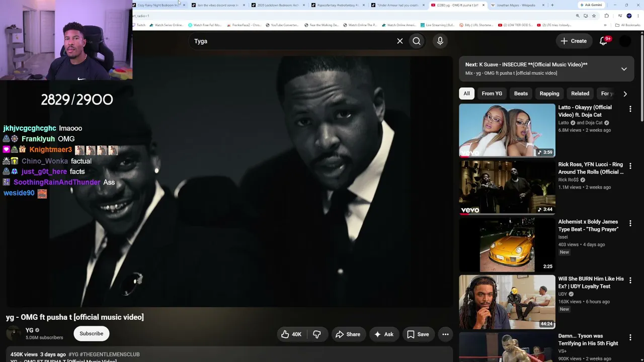The width and height of the screenshot is (644, 362).
Task: Open the Rick Ross video thumbnail
Action: [507, 188]
